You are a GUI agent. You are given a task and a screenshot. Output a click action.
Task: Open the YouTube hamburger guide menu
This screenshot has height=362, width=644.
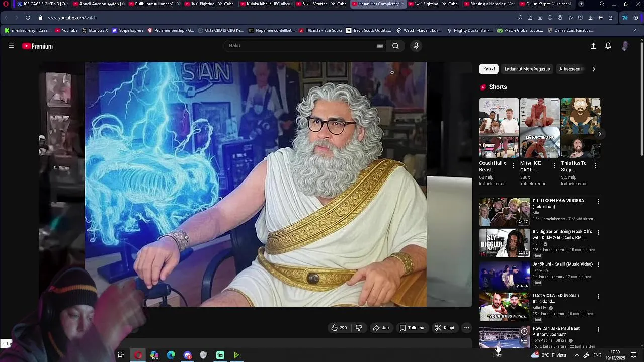11,46
